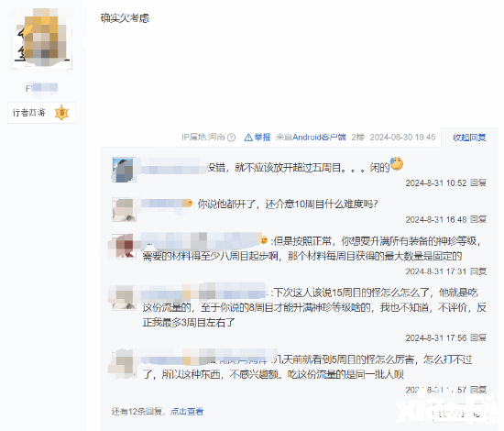Screen dimensions: 504x431
Task: Collapse replies with 收起回复
Action: (469, 138)
